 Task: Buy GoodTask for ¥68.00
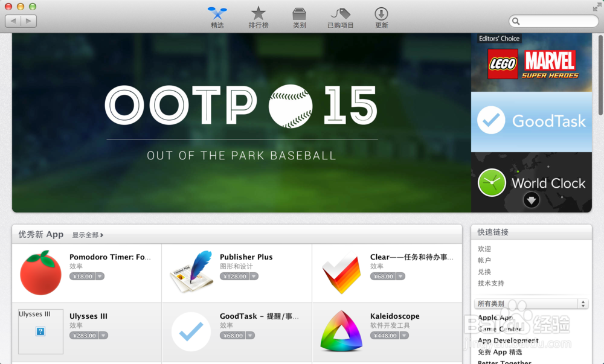(233, 336)
